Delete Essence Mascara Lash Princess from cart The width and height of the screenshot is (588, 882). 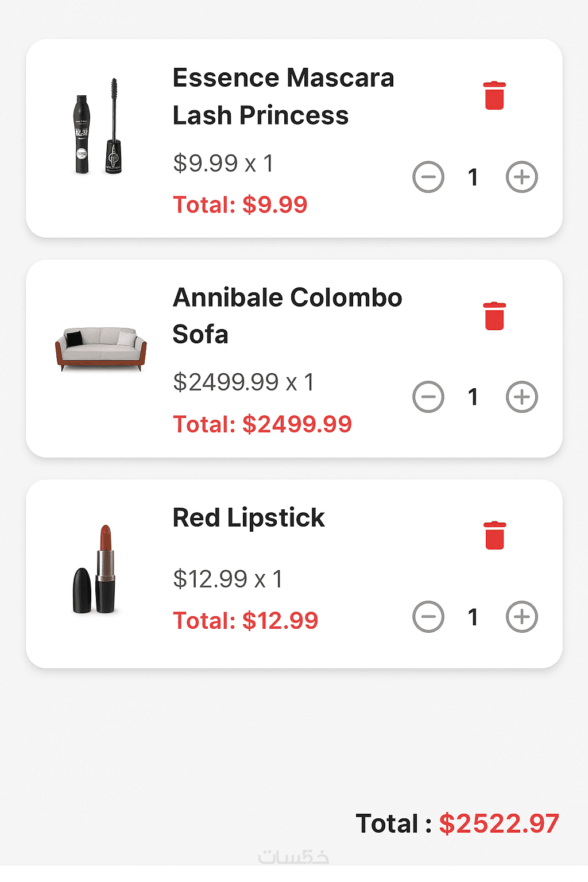pyautogui.click(x=494, y=95)
